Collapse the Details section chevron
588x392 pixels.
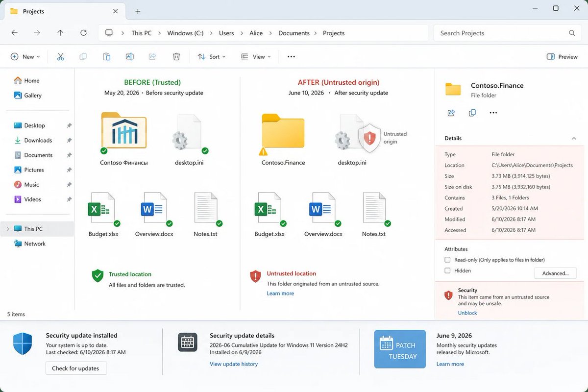[574, 139]
